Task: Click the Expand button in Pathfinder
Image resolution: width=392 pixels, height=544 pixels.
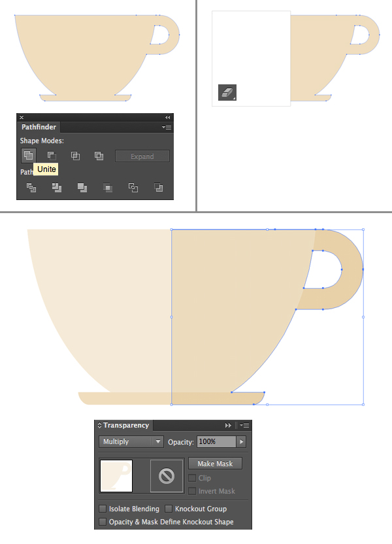Action: (142, 156)
